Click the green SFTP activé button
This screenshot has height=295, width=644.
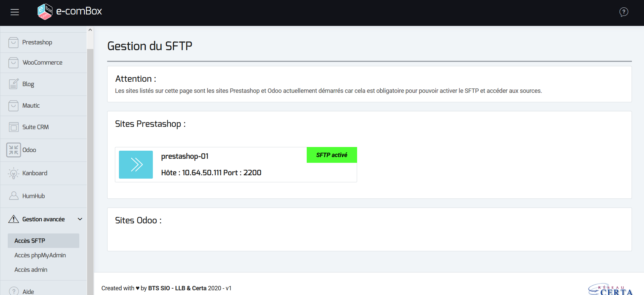click(332, 155)
